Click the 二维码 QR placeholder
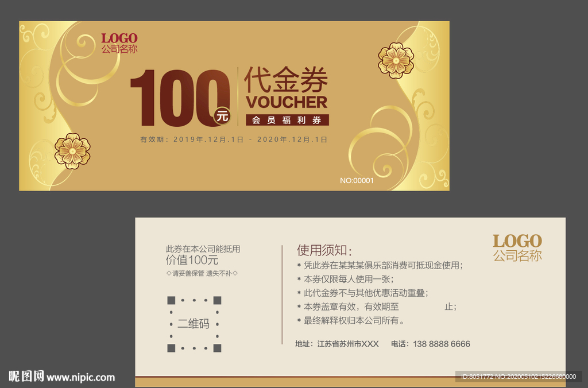 194,324
